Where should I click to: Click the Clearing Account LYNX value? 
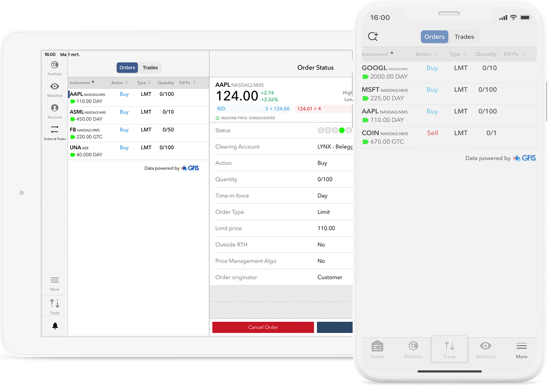pos(335,147)
